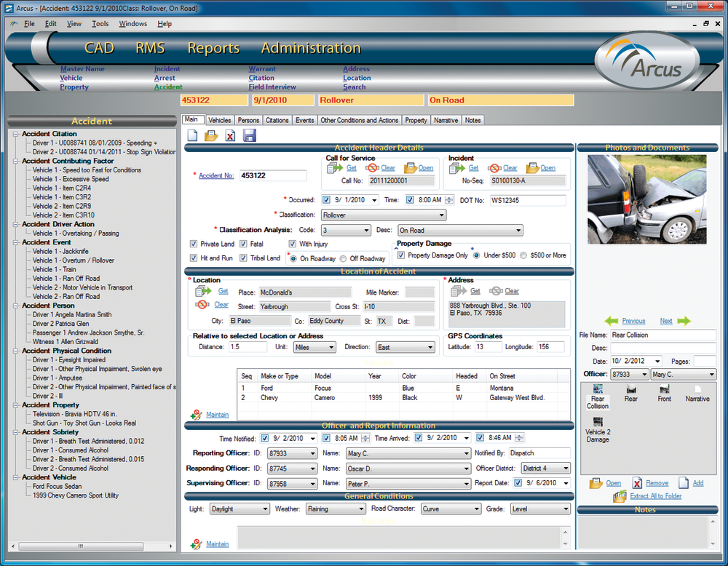Viewport: 728px width, 566px height.
Task: Click the delete record red X icon
Action: point(230,135)
